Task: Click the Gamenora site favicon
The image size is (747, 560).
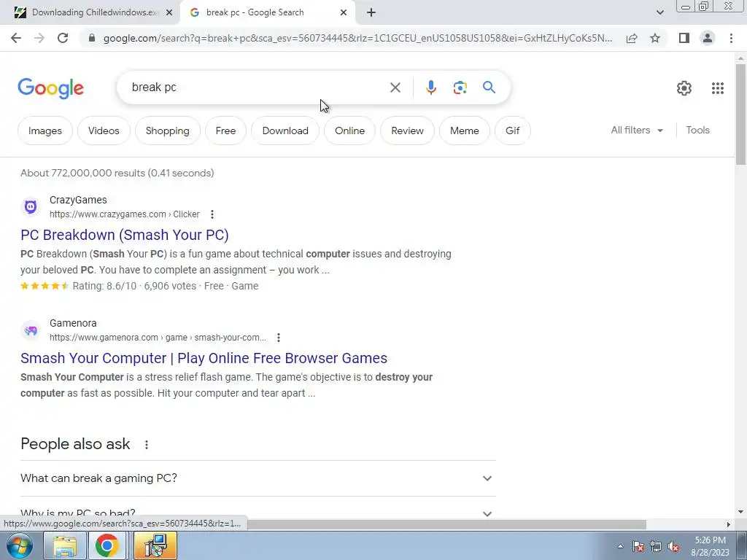Action: click(x=31, y=330)
